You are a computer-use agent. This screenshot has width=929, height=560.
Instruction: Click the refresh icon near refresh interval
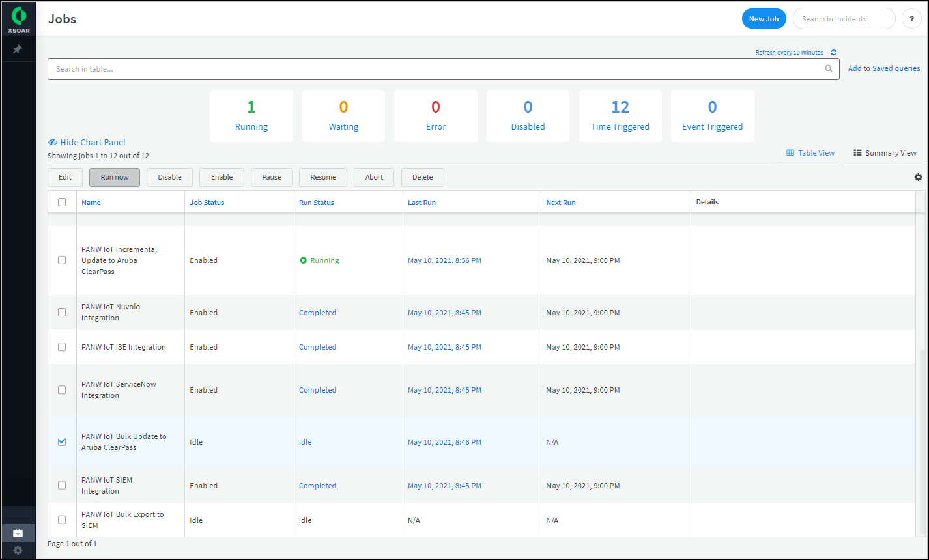coord(834,53)
